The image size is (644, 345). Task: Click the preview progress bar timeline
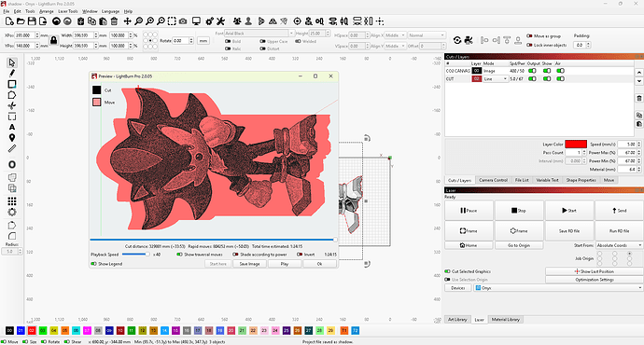(x=213, y=240)
